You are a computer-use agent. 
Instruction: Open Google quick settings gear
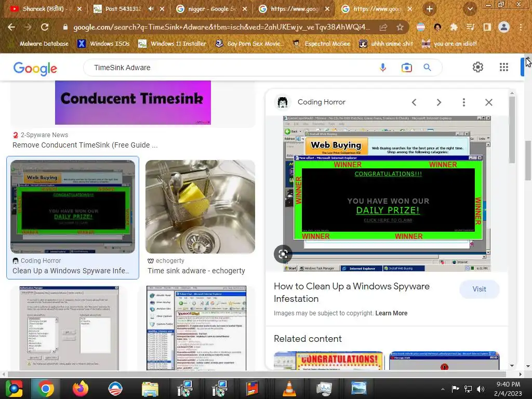[x=478, y=67]
